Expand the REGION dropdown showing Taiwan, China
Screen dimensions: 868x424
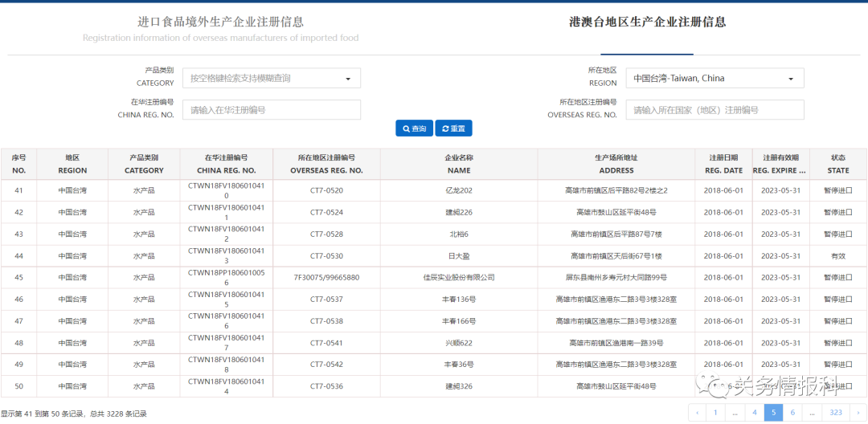[714, 78]
